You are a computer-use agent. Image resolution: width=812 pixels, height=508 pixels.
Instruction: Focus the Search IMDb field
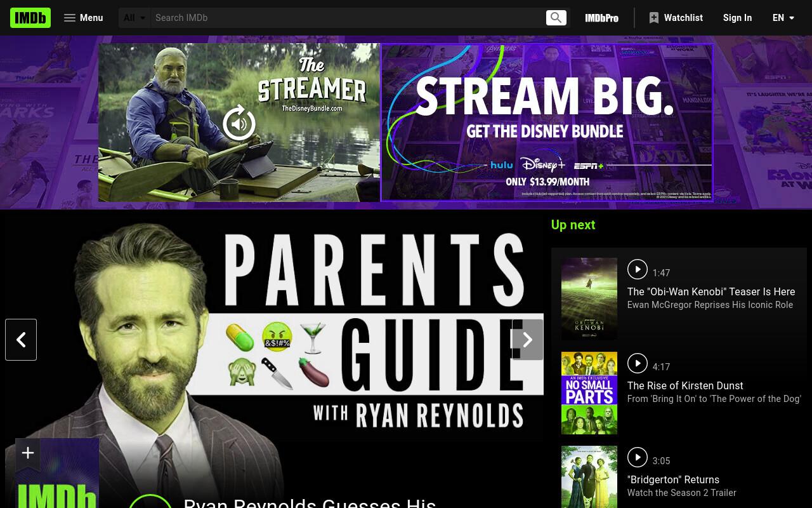(348, 18)
